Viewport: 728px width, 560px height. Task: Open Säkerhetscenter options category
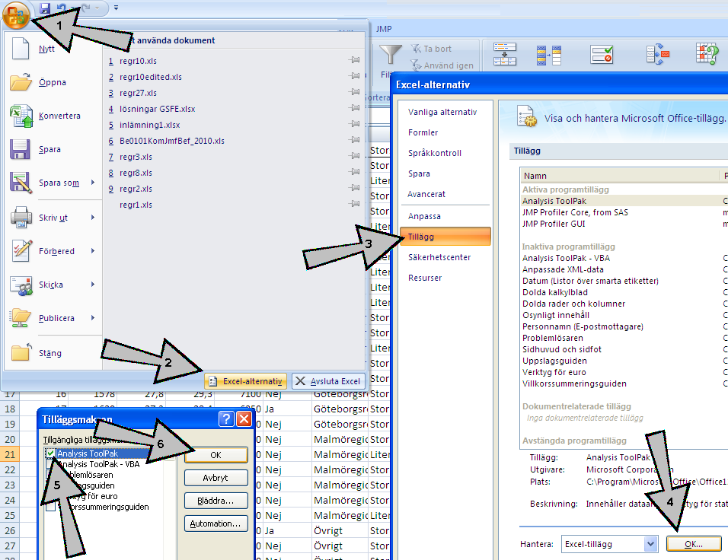click(439, 257)
